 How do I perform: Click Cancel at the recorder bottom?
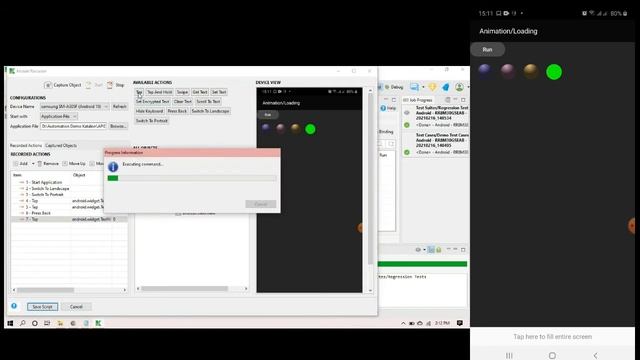click(76, 307)
